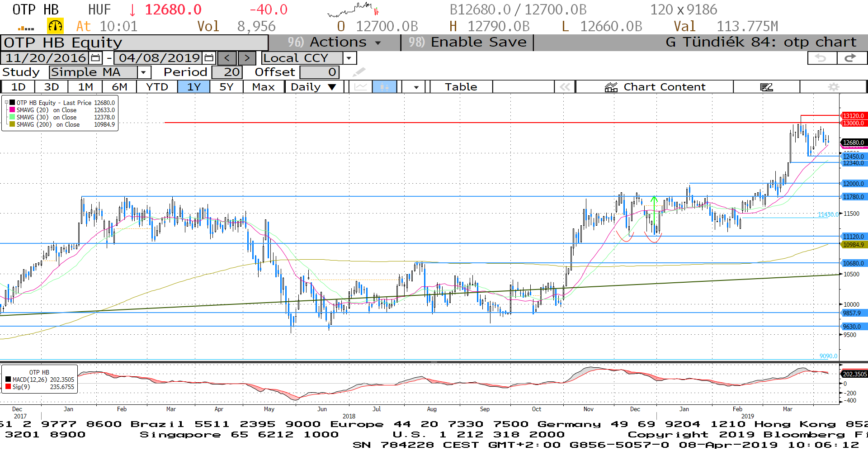Click the black Last Price legend swatch

13,103
